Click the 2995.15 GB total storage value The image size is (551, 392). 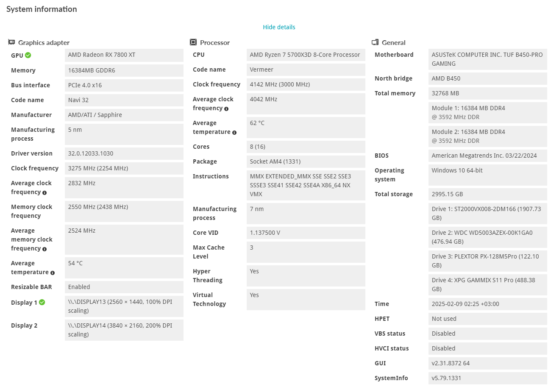click(x=488, y=194)
